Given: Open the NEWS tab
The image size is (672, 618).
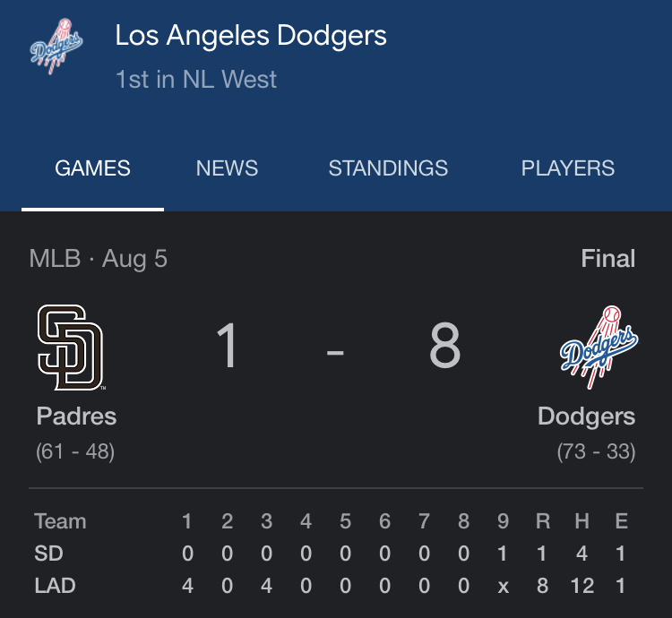Looking at the screenshot, I should (x=227, y=168).
